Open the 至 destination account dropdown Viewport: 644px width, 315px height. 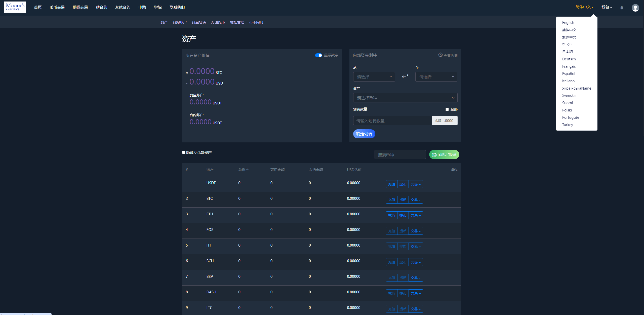pyautogui.click(x=437, y=76)
